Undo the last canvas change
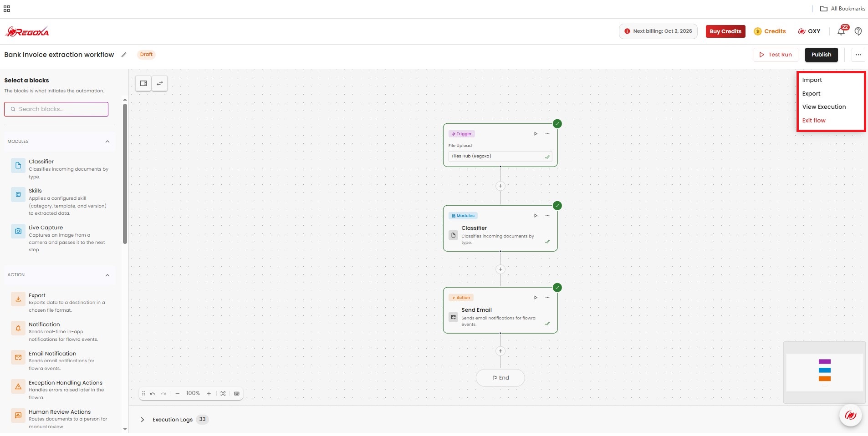Screen dimensions: 868x436 [153, 394]
